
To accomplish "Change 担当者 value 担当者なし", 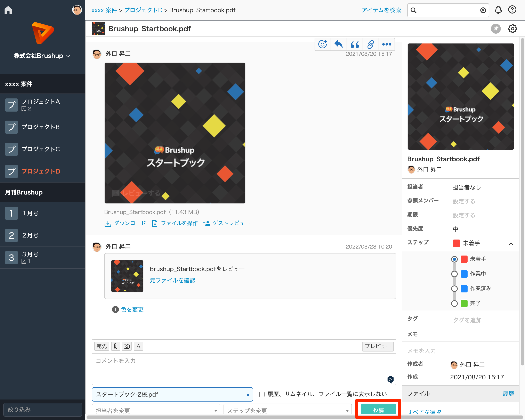I will [467, 187].
